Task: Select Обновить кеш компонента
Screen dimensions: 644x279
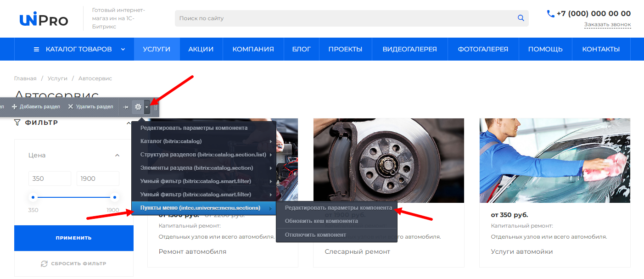Action: pyautogui.click(x=336, y=221)
